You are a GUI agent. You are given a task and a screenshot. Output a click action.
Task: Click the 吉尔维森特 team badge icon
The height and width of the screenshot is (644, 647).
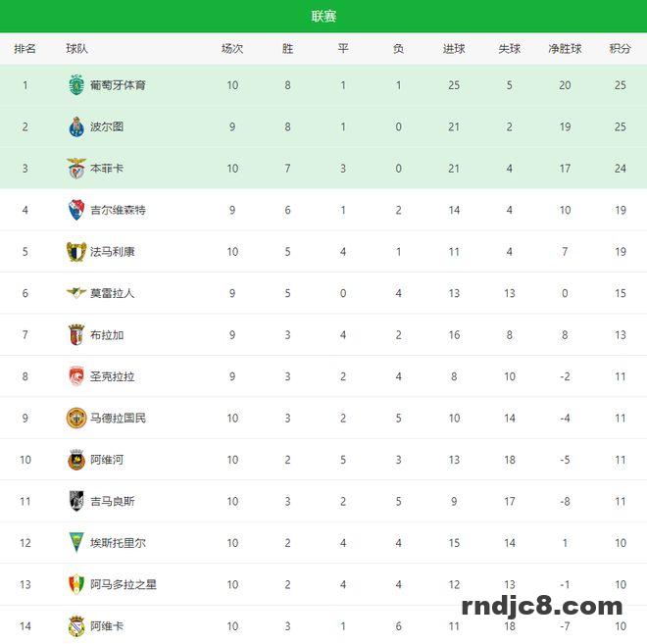coord(76,210)
